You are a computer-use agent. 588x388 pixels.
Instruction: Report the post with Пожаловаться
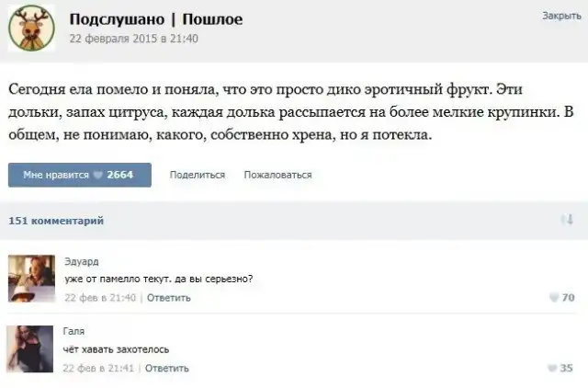[277, 175]
